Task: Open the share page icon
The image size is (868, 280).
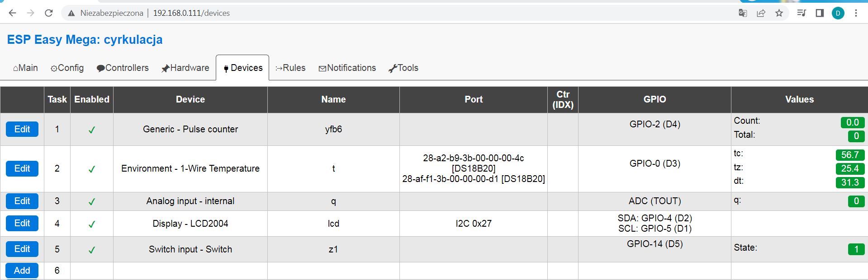Action: click(761, 13)
